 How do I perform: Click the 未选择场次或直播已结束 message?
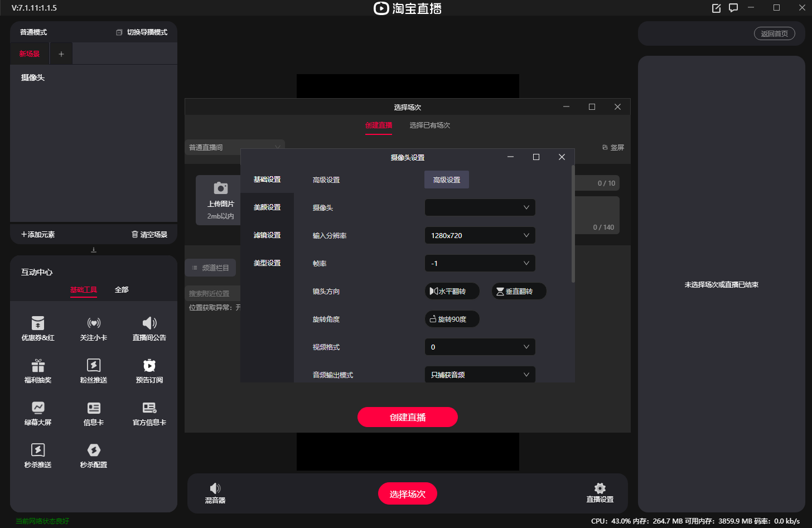click(x=722, y=285)
